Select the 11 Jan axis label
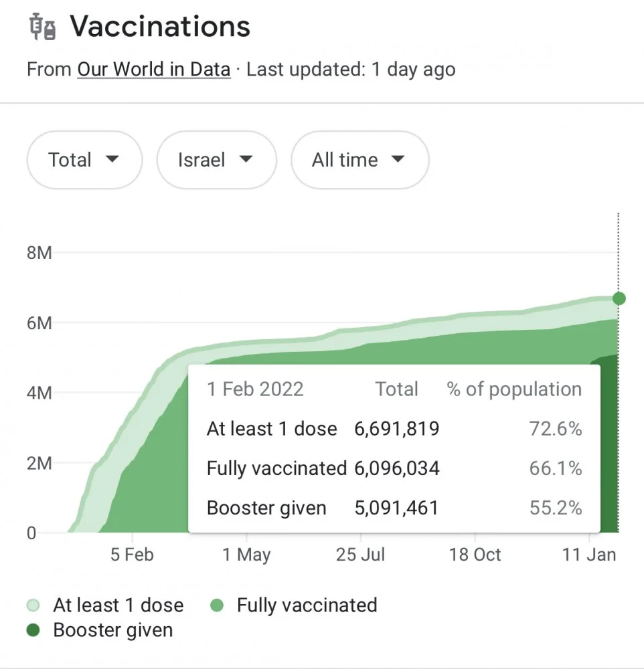Viewport: 644px width, 669px height. click(589, 555)
